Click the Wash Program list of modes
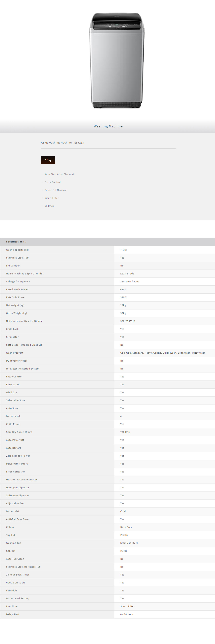Image resolution: width=215 pixels, height=644 pixels. 163,353
